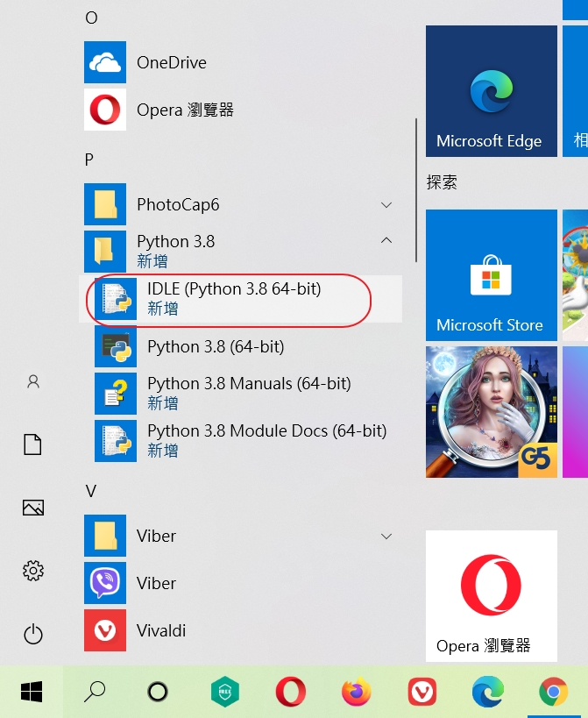Launch the Viber app with purple icon

point(242,583)
